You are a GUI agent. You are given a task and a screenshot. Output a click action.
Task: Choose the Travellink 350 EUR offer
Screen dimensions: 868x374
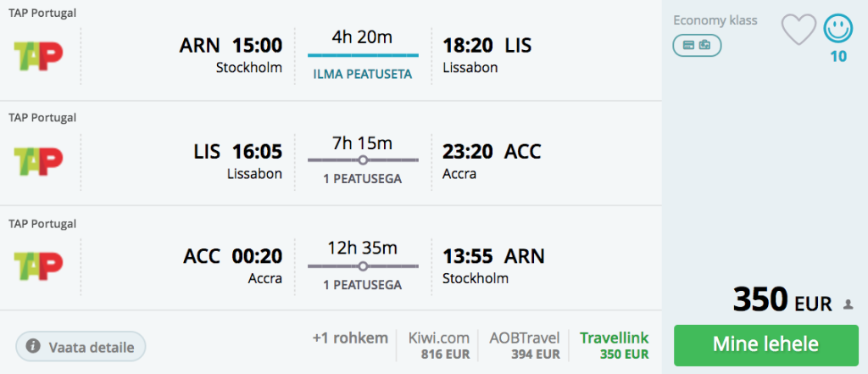tap(615, 344)
